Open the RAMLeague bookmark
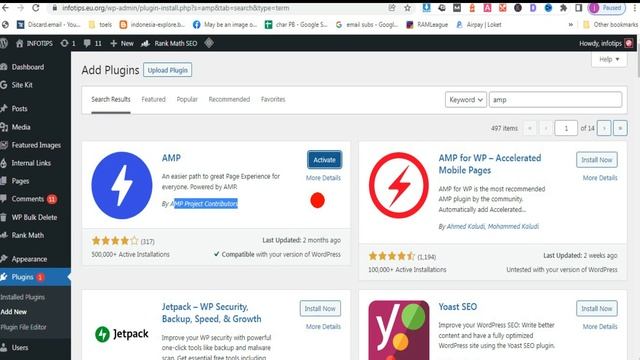This screenshot has height=360, width=640. (x=427, y=24)
